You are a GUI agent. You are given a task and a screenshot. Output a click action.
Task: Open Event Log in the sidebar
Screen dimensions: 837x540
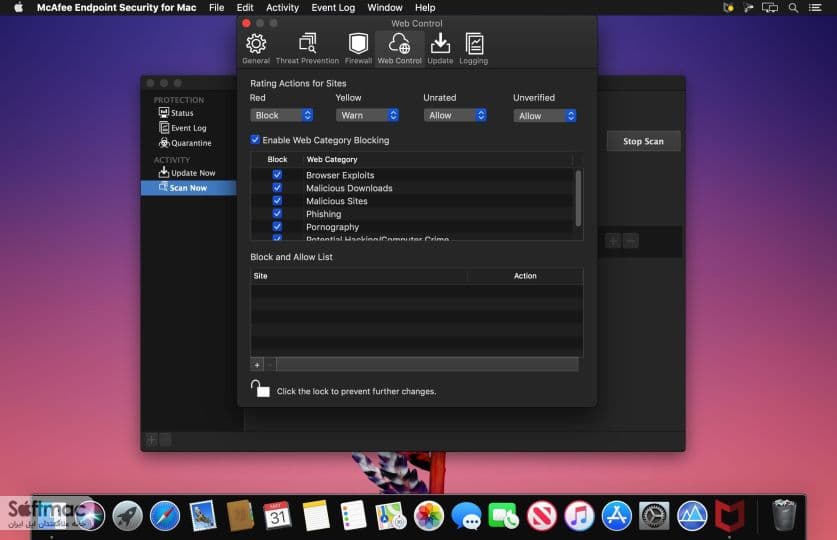[183, 128]
